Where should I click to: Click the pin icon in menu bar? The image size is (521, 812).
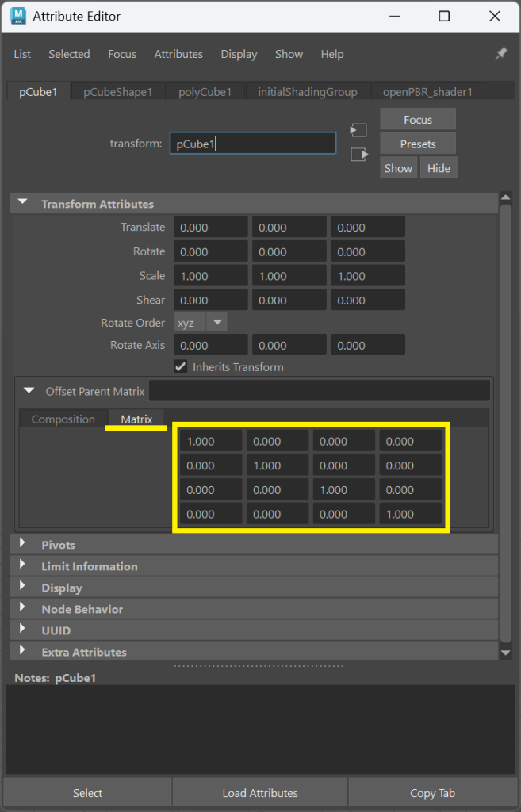point(500,53)
